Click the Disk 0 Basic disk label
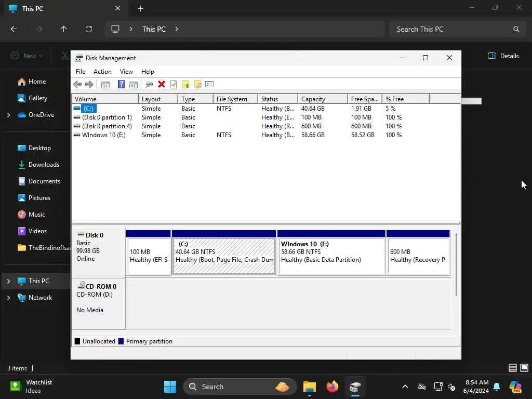The image size is (532, 399). coord(98,252)
